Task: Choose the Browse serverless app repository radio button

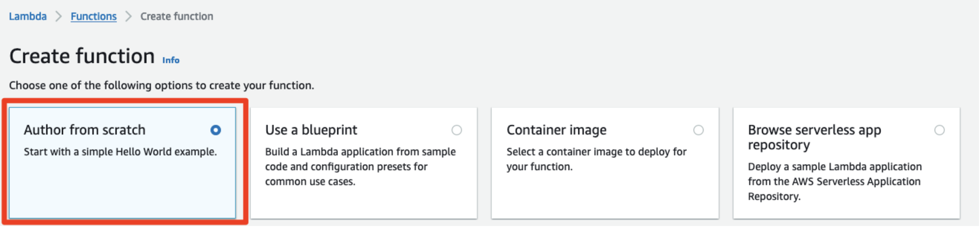Action: 939,130
